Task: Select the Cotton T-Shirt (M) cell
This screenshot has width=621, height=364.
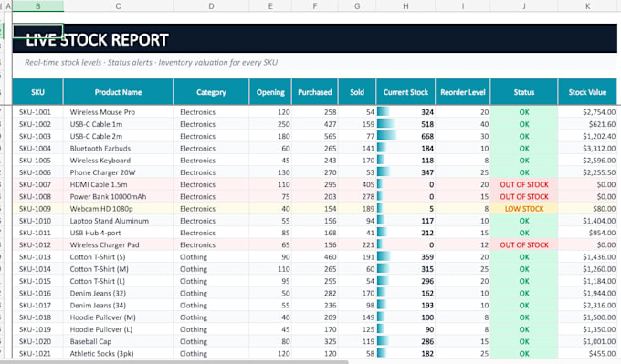Action: [x=118, y=269]
